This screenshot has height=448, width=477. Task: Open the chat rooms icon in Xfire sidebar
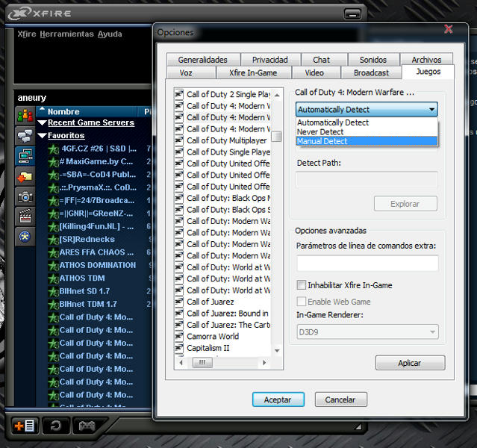pos(25,136)
